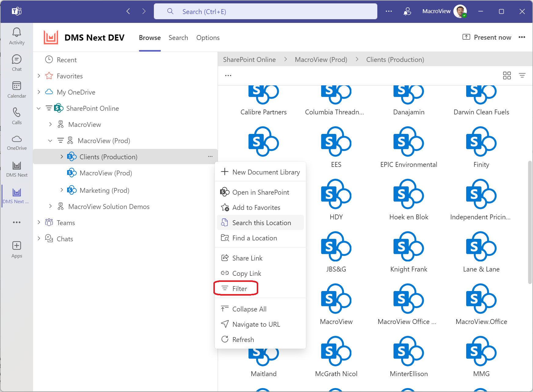Focus the Search (Ctrl+E) box
This screenshot has width=533, height=392.
[265, 11]
